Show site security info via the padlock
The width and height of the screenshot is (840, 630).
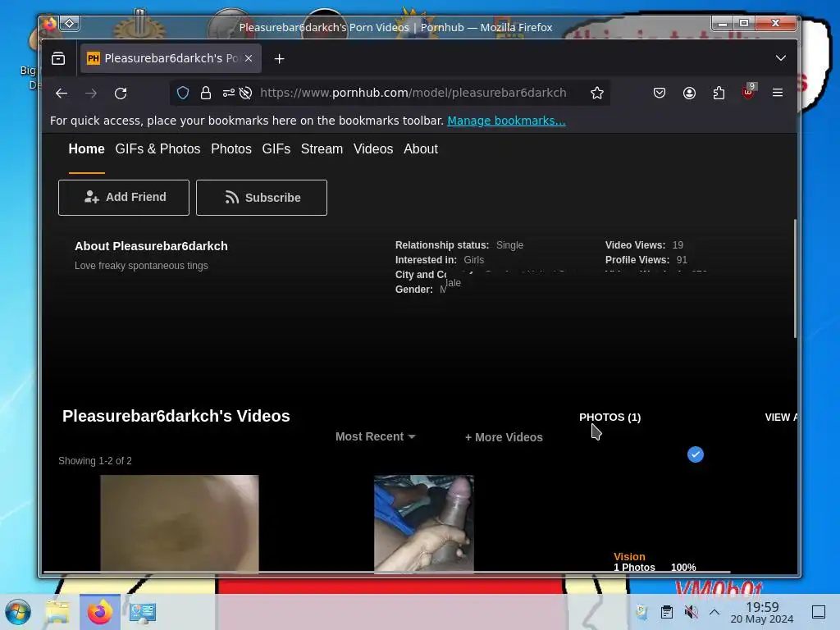click(206, 94)
